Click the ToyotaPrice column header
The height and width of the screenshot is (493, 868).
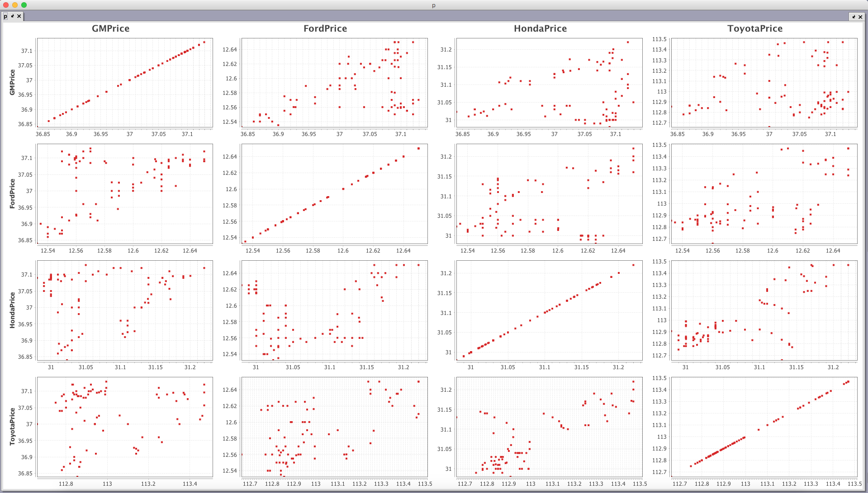click(x=755, y=28)
